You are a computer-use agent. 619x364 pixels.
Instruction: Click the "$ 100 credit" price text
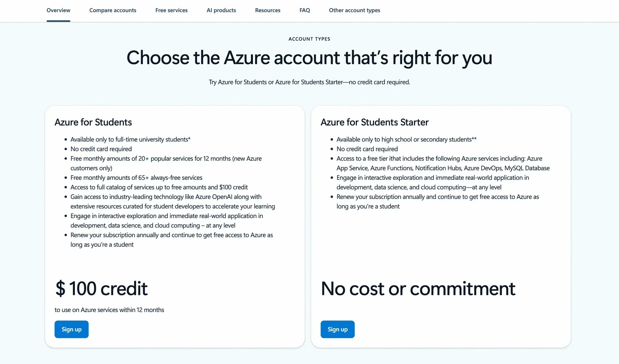(101, 288)
